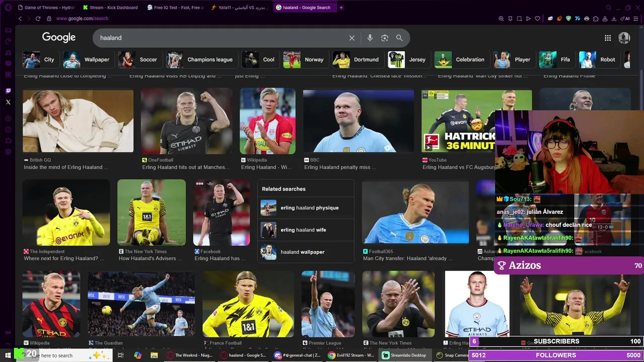This screenshot has width=644, height=362.
Task: Open the green shield adblock extension icon
Action: (569, 19)
